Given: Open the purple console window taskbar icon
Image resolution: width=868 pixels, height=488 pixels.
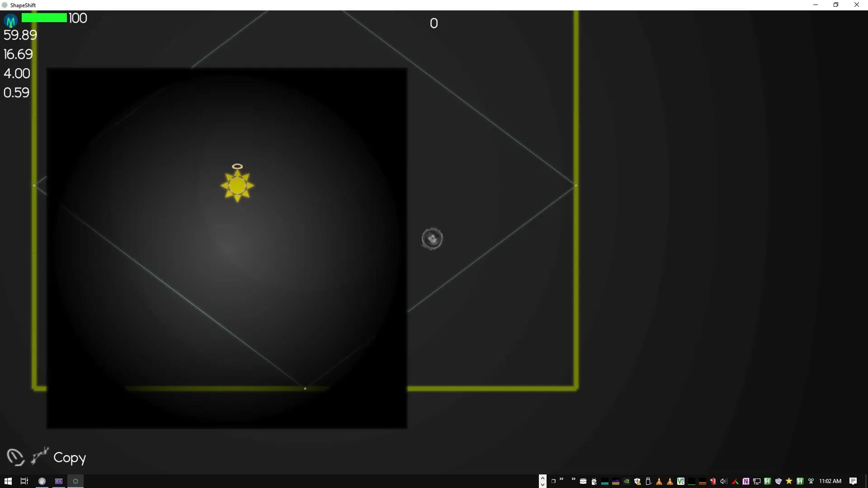Looking at the screenshot, I should tap(59, 481).
